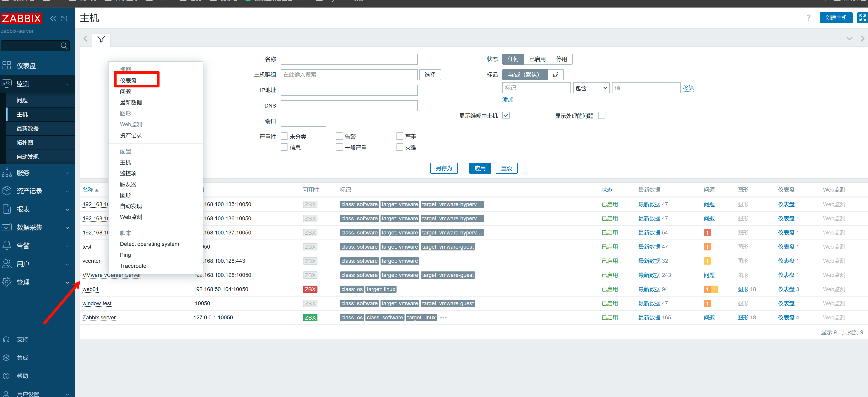
Task: Click the 集成 integrations icon
Action: pyautogui.click(x=6, y=358)
